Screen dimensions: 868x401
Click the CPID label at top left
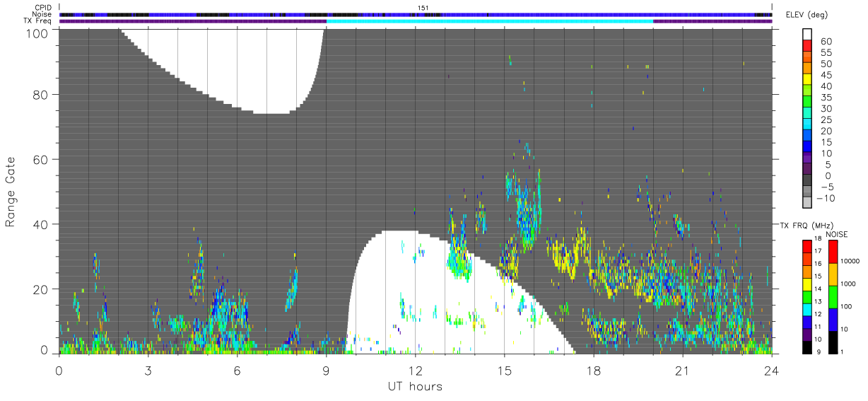coord(42,8)
